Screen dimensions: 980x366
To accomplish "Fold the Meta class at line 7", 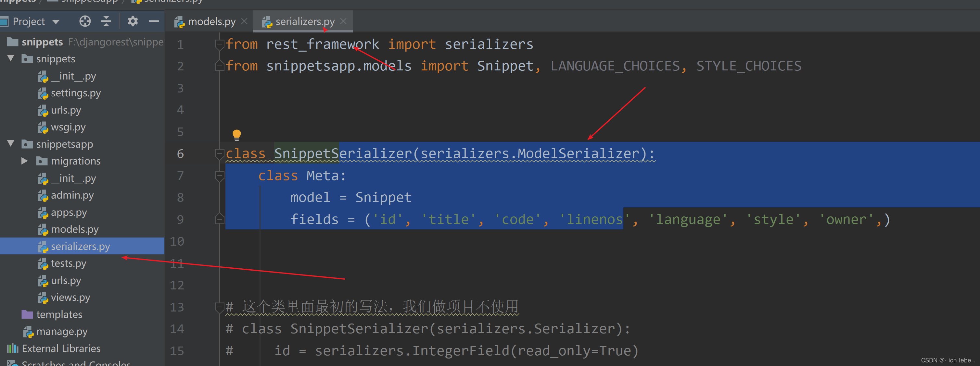I will pos(220,176).
